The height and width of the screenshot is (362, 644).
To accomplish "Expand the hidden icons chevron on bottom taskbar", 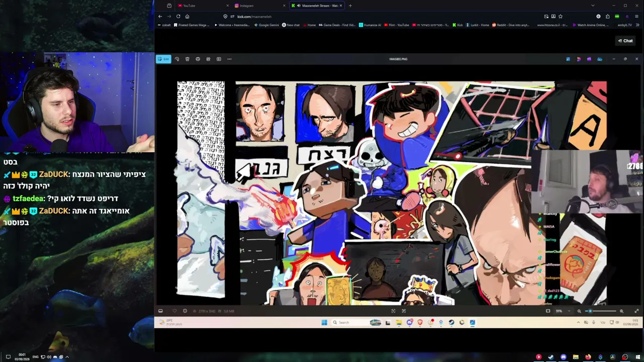I will [x=67, y=357].
